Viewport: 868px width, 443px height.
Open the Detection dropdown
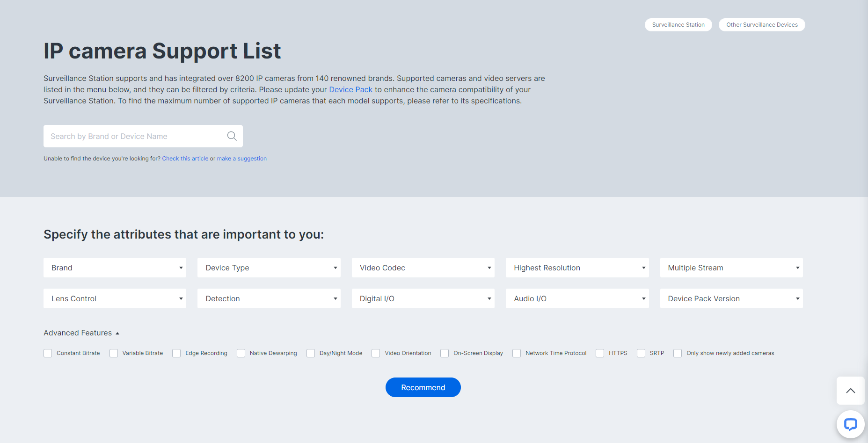pyautogui.click(x=269, y=298)
